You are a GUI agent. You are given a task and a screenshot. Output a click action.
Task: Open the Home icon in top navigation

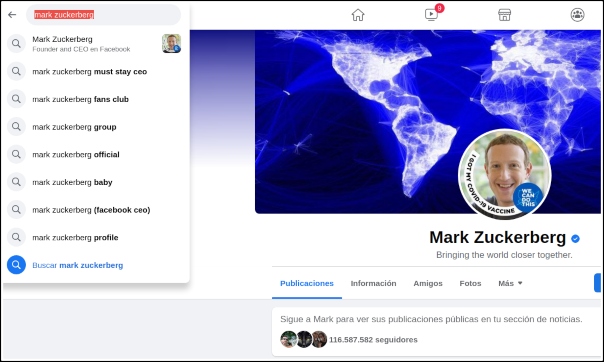coord(358,15)
